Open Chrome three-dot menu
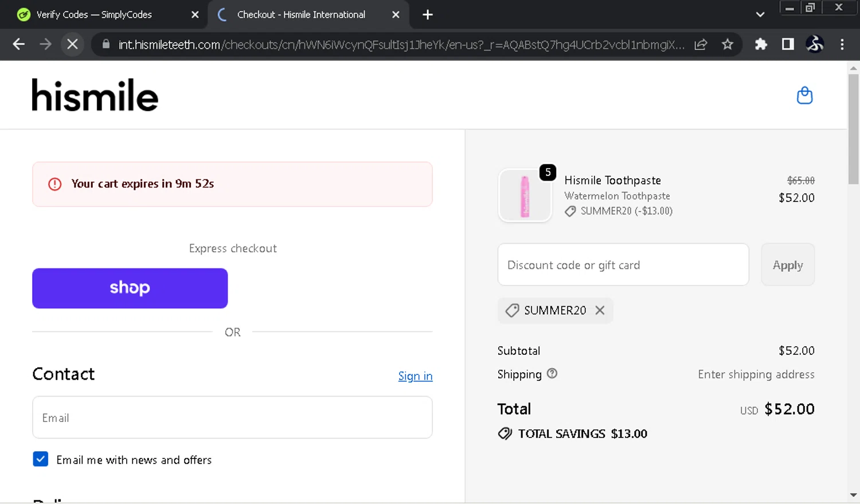Screen dimensions: 860x504 click(x=842, y=44)
